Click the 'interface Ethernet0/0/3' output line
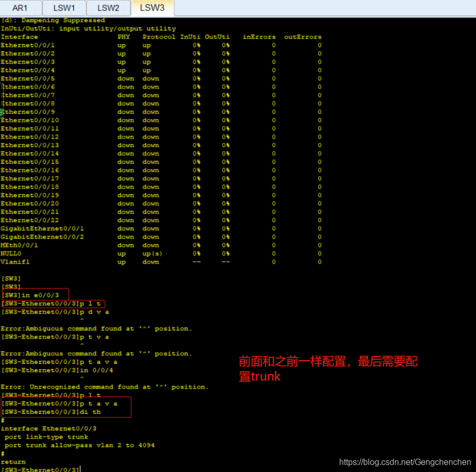 [x=48, y=429]
